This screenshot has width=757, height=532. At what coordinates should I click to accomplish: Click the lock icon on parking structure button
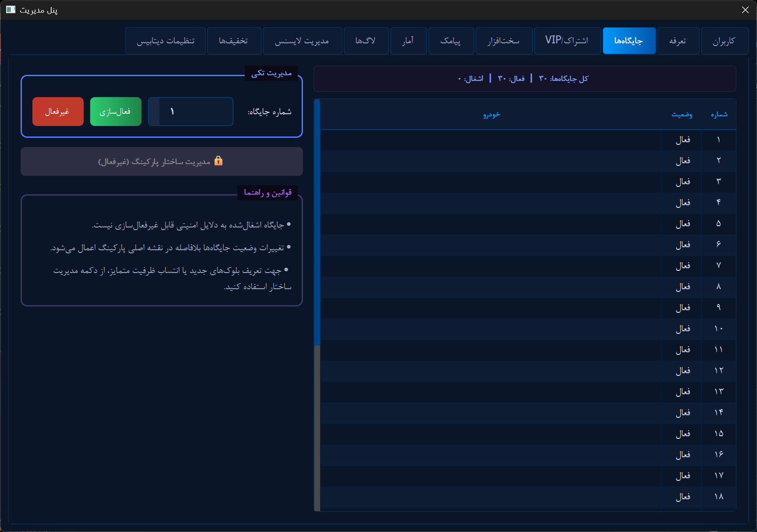tap(218, 161)
